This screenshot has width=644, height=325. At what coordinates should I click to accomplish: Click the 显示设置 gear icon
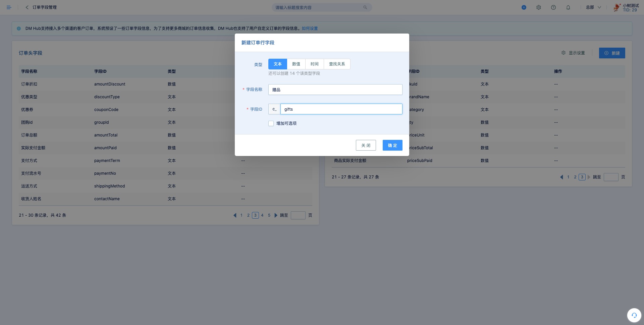click(563, 53)
